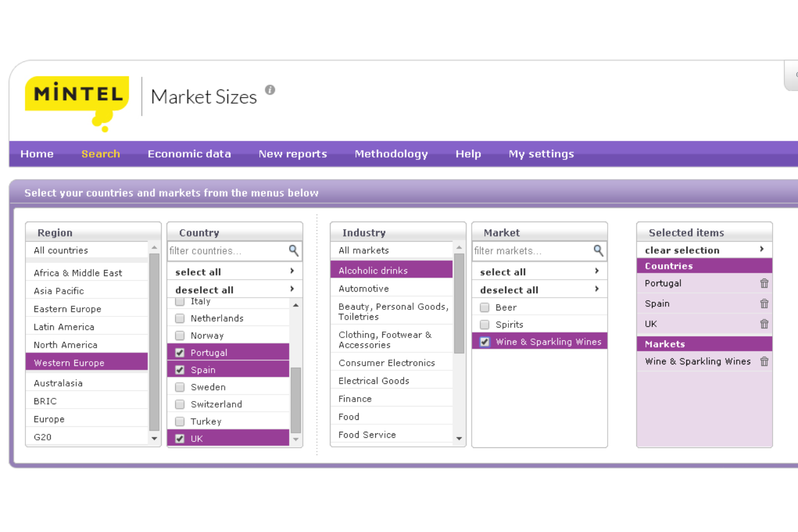Uncheck the Portugal checkbox
Screen dimensions: 798x532
180,353
